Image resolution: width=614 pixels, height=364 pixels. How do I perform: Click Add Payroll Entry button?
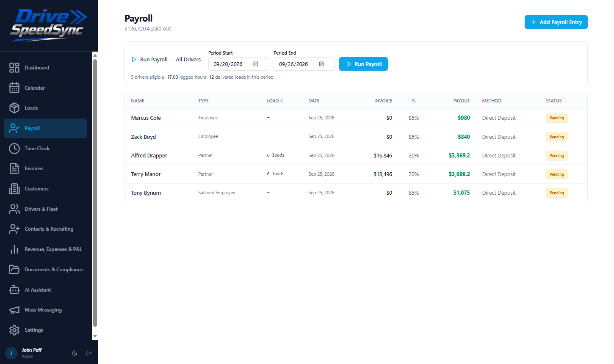pos(556,22)
